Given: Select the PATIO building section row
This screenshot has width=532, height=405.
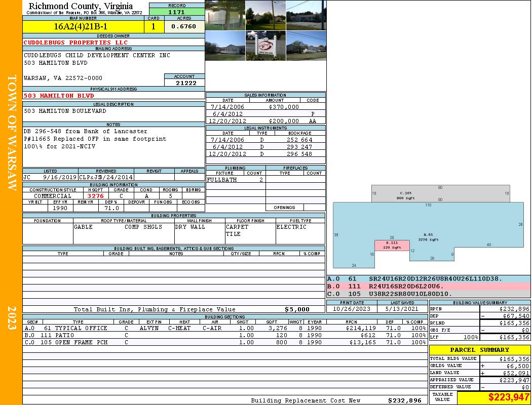Looking at the screenshot, I should click(x=225, y=335).
